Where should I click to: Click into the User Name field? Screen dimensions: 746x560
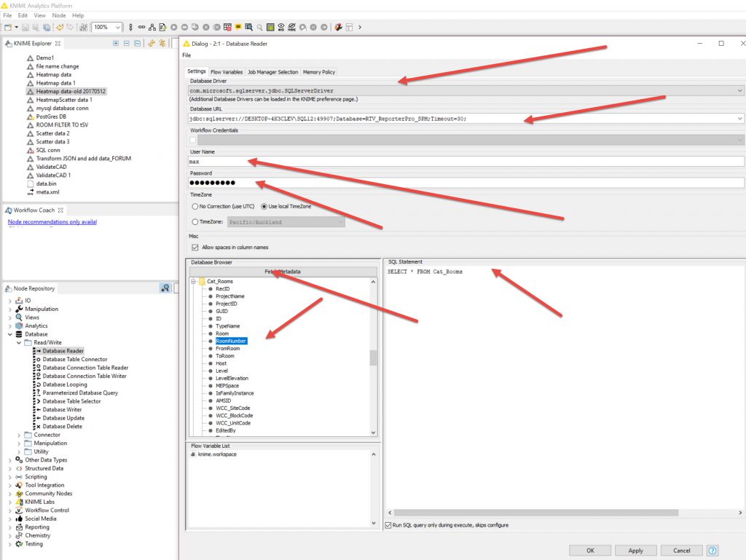pos(466,162)
